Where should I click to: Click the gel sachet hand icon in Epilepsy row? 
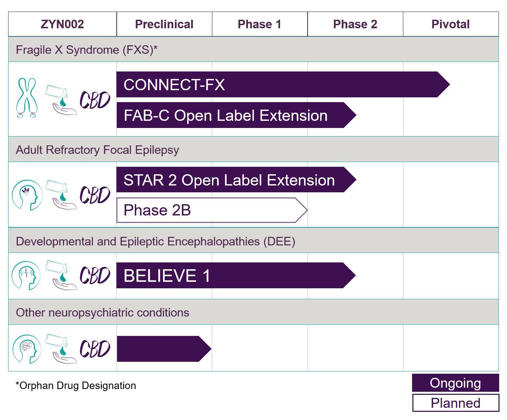(61, 195)
